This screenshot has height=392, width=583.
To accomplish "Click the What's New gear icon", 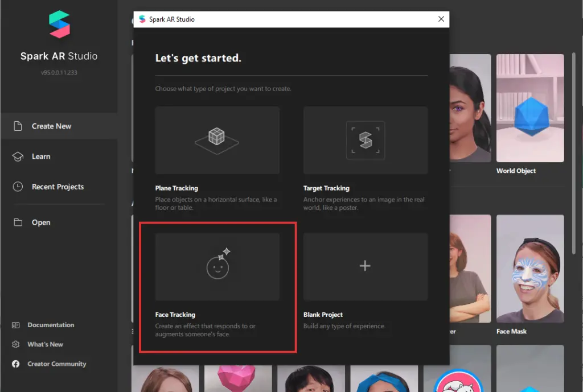I will (16, 344).
